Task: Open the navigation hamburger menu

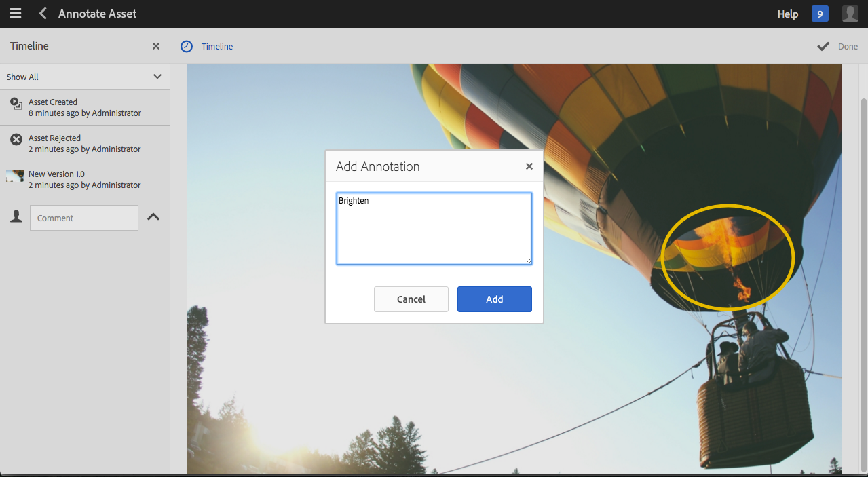Action: pyautogui.click(x=15, y=13)
